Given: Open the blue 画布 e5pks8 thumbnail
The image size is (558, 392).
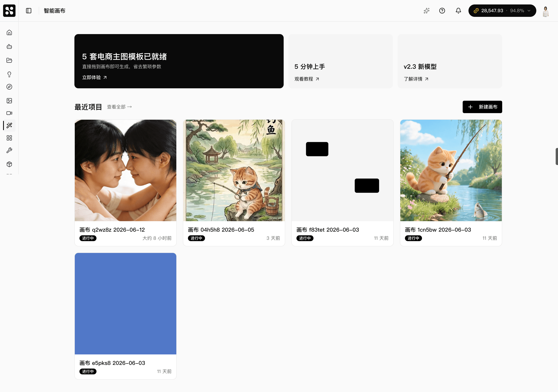Looking at the screenshot, I should click(x=125, y=304).
